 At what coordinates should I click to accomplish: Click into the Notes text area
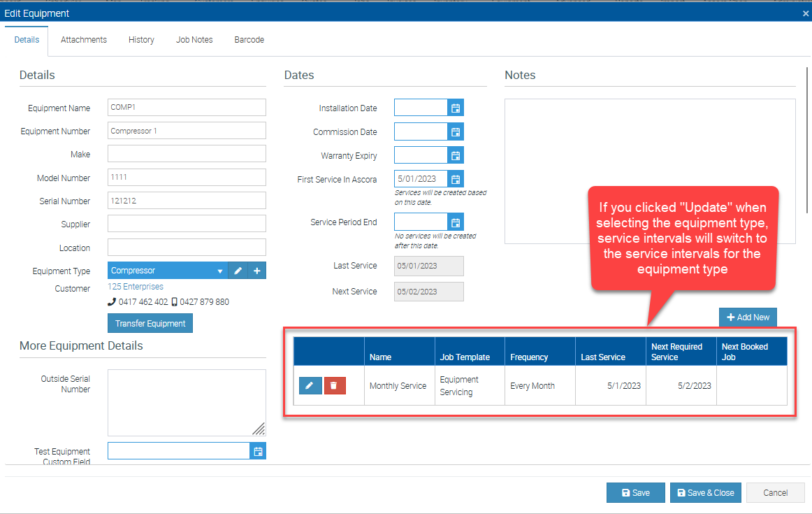pyautogui.click(x=650, y=171)
